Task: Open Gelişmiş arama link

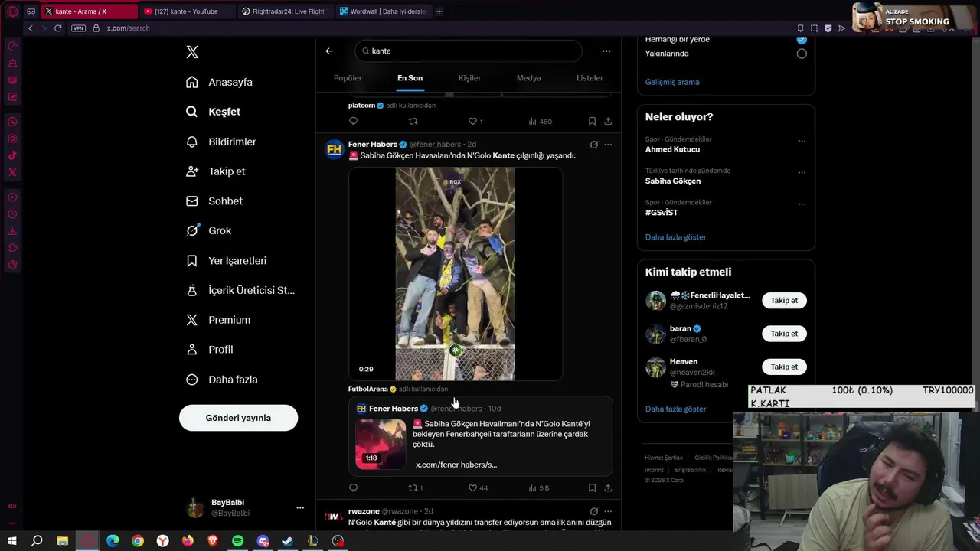Action: coord(672,82)
